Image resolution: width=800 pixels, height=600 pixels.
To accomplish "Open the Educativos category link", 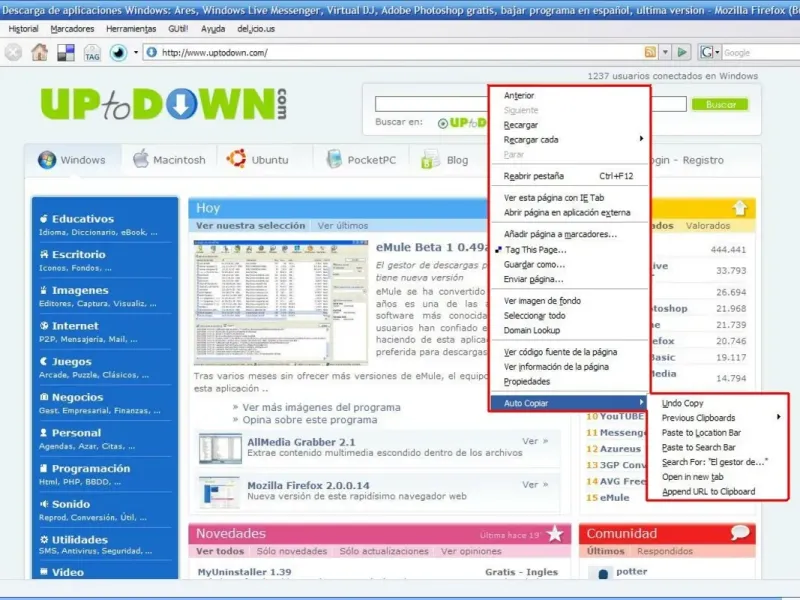I will [x=83, y=219].
